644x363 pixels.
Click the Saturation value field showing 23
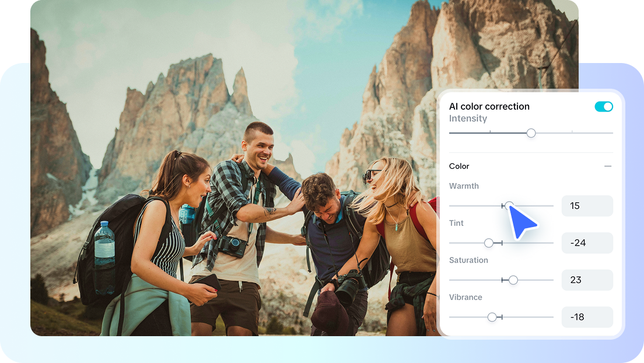[587, 280]
